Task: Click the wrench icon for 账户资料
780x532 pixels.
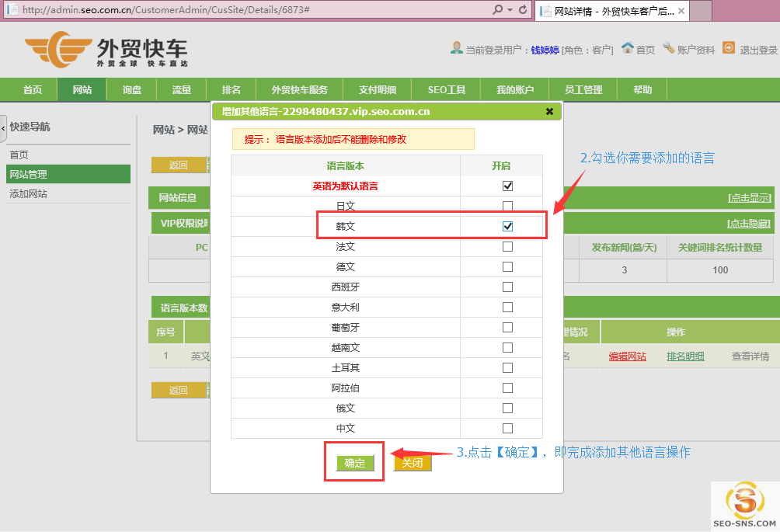Action: coord(668,48)
